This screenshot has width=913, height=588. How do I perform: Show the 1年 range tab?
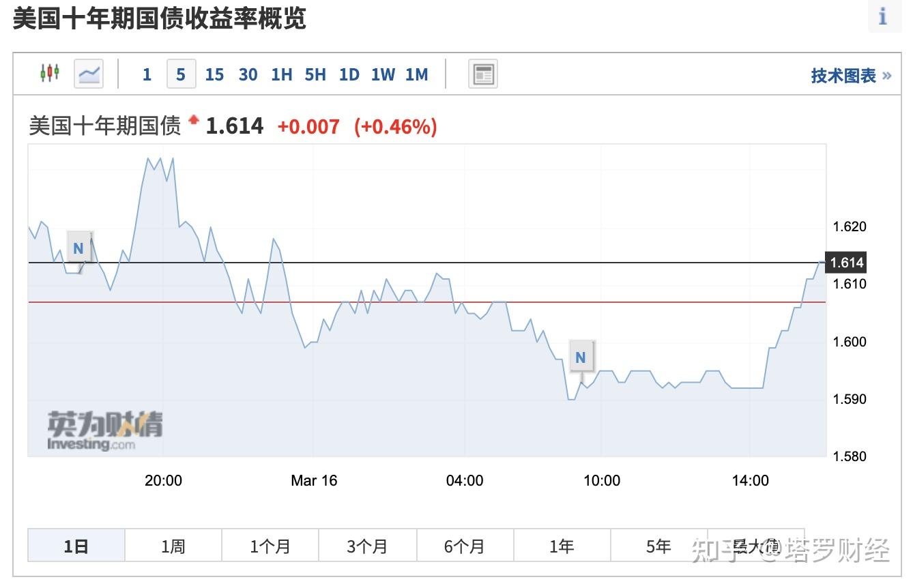click(x=562, y=546)
